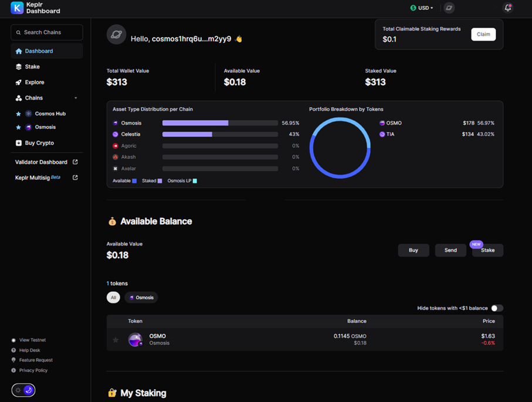
Task: Select the All tokens filter
Action: click(x=113, y=298)
